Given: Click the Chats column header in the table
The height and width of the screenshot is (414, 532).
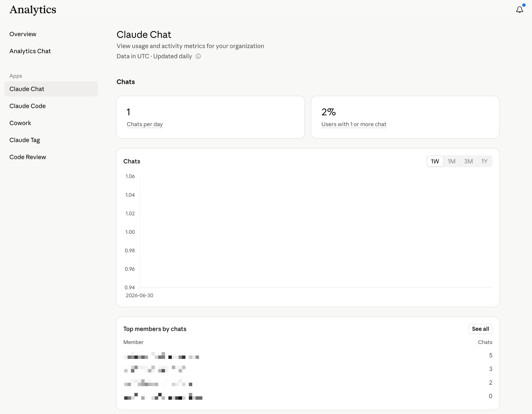Looking at the screenshot, I should click(x=485, y=342).
